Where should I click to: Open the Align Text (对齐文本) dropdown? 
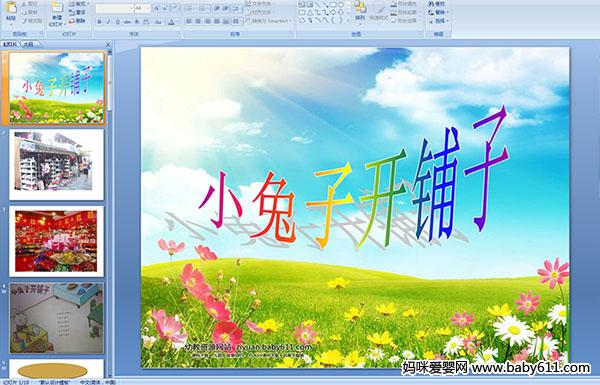pyautogui.click(x=261, y=12)
